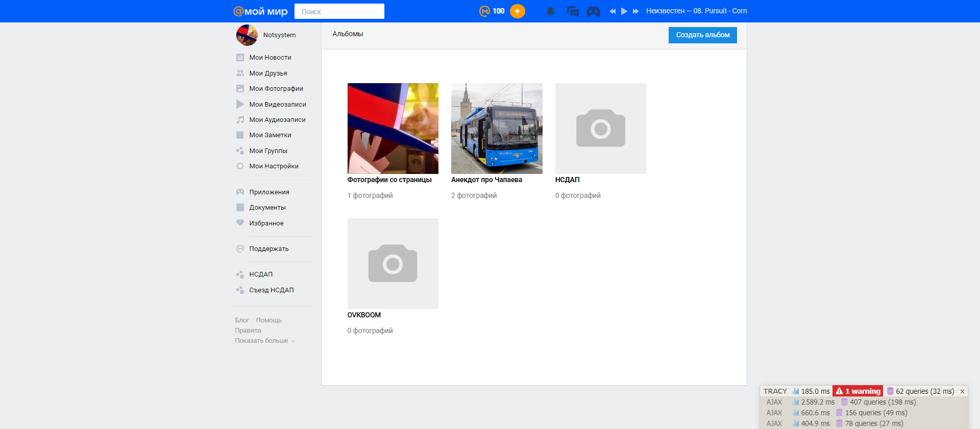Click the notifications bell icon
This screenshot has width=980, height=429.
click(x=550, y=11)
